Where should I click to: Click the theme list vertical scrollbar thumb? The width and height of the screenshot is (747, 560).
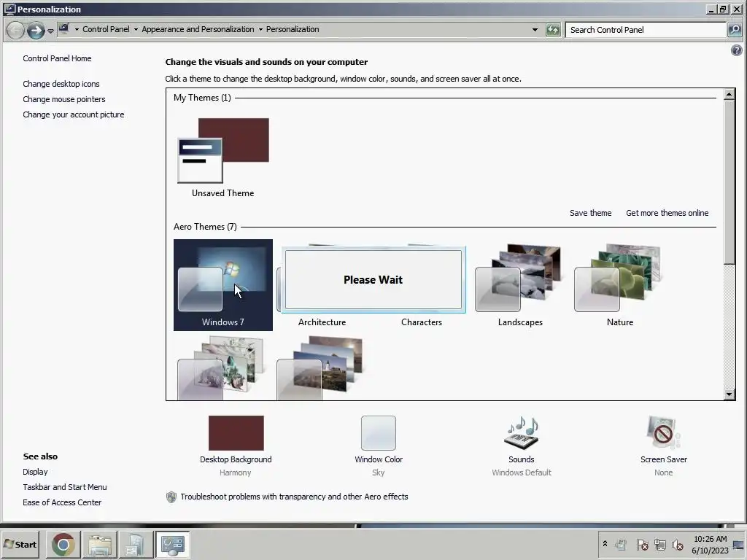coord(729,182)
